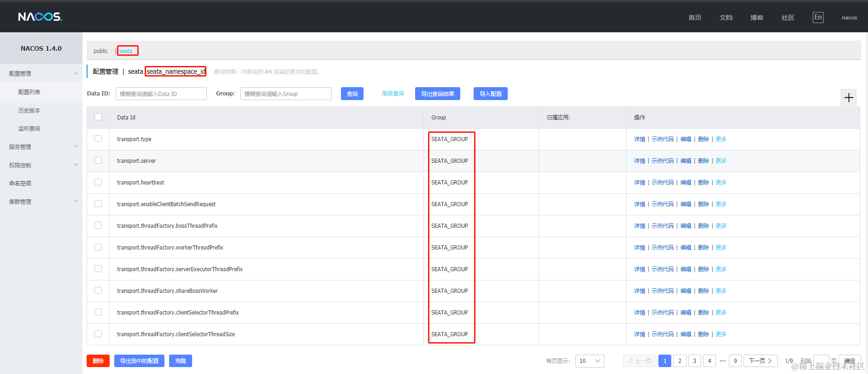
Task: Open 高级查询 advanced search
Action: click(x=393, y=94)
